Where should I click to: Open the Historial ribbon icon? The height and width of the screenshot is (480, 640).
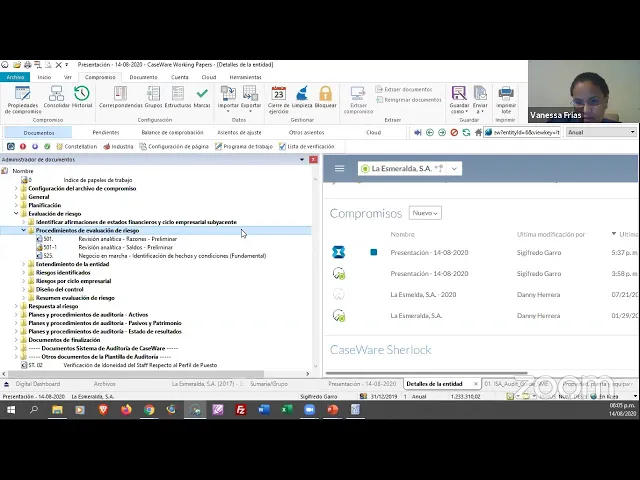tap(82, 97)
